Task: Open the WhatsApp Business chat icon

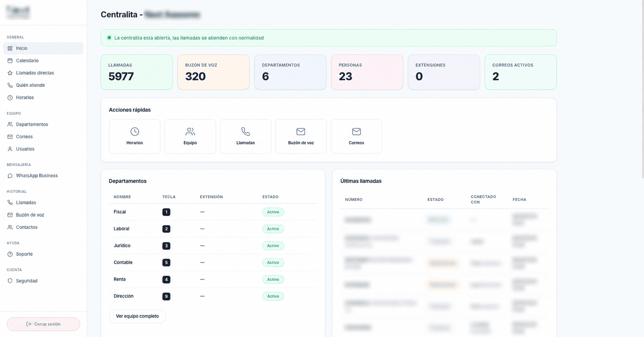Action: 10,176
